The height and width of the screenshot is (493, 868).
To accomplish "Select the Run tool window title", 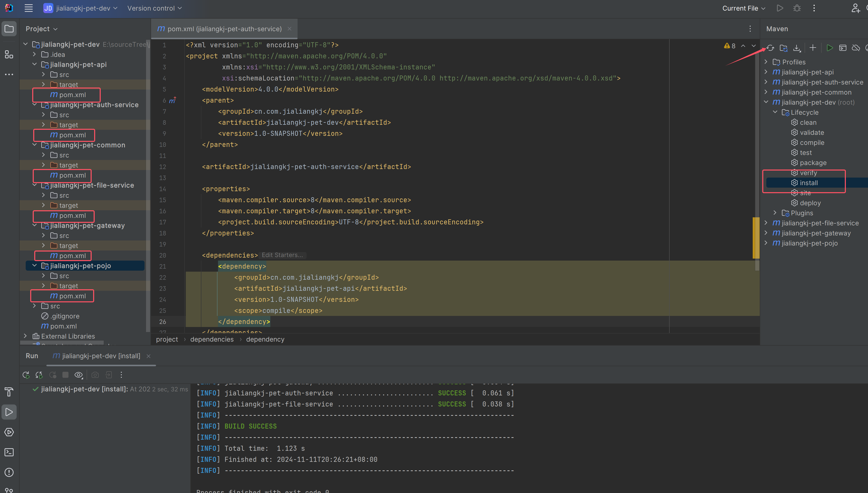I will pos(32,356).
